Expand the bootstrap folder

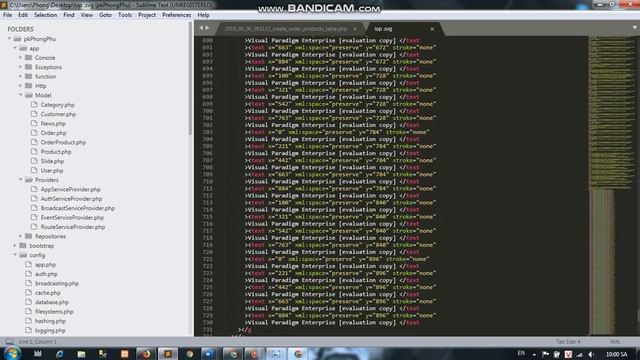(x=15, y=246)
